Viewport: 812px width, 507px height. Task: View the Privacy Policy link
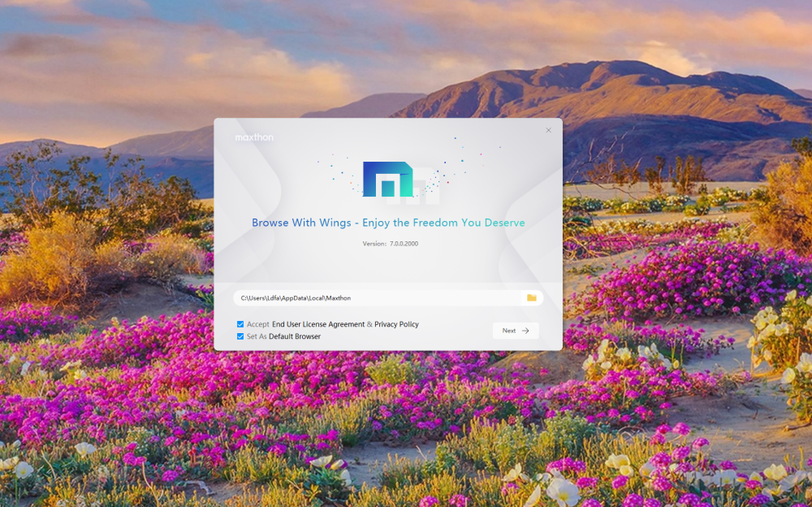click(x=396, y=324)
